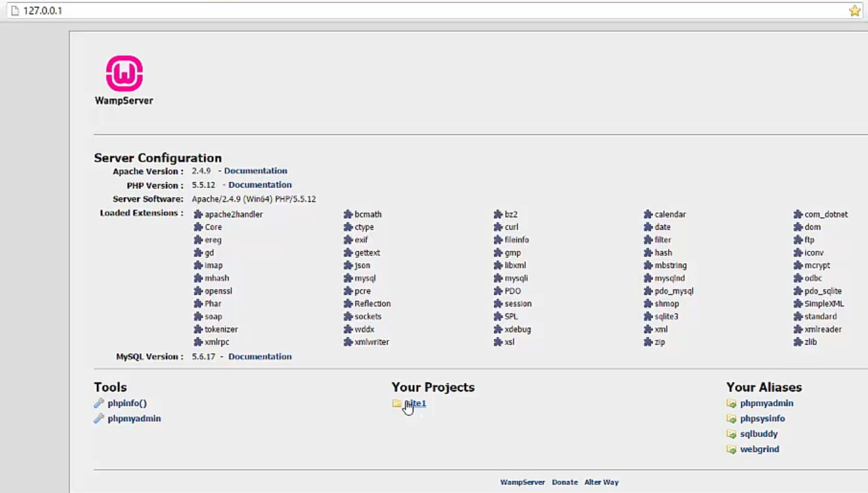
Task: Click the puzzle icon beside xdebug
Action: coord(498,330)
